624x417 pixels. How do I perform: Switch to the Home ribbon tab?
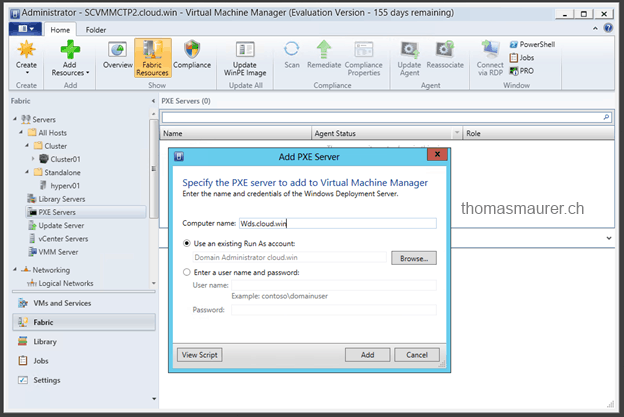click(60, 30)
